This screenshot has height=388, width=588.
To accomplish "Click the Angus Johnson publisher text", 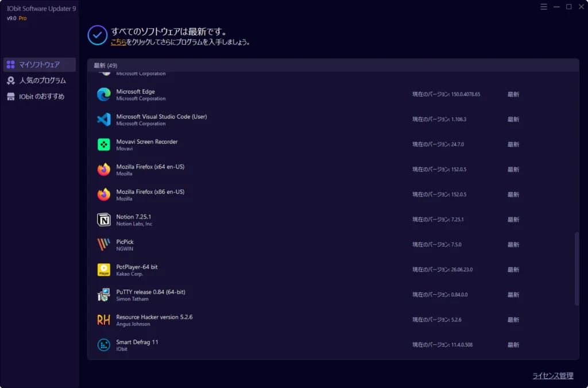I will coord(133,324).
